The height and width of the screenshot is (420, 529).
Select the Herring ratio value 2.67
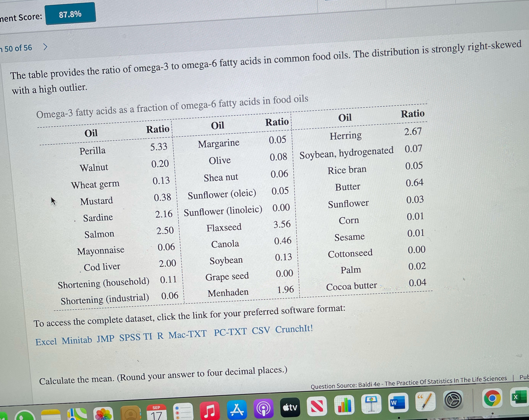click(413, 132)
